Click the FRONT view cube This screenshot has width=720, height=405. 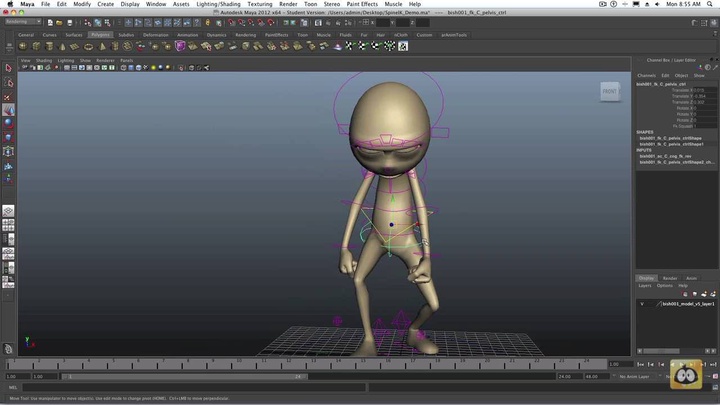coord(609,92)
